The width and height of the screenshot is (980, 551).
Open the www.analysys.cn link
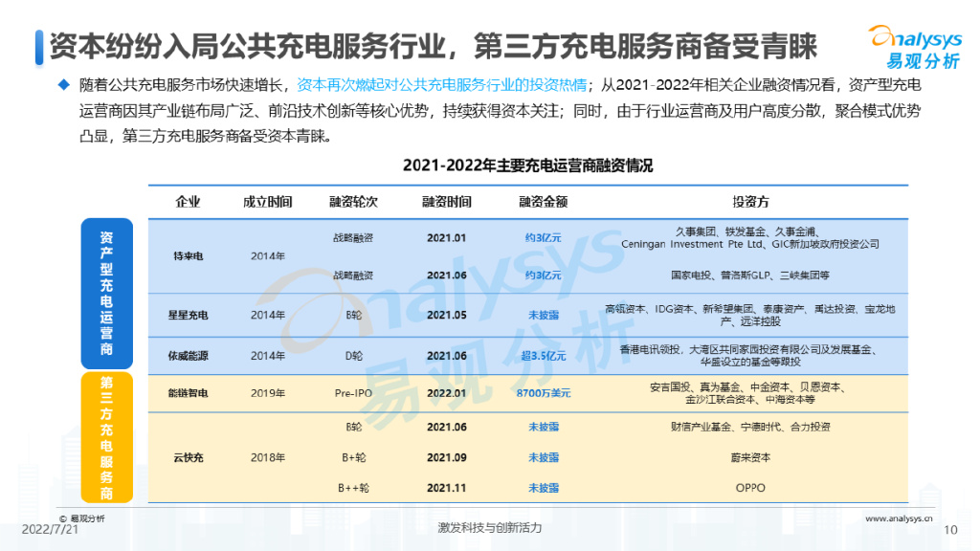click(x=899, y=518)
